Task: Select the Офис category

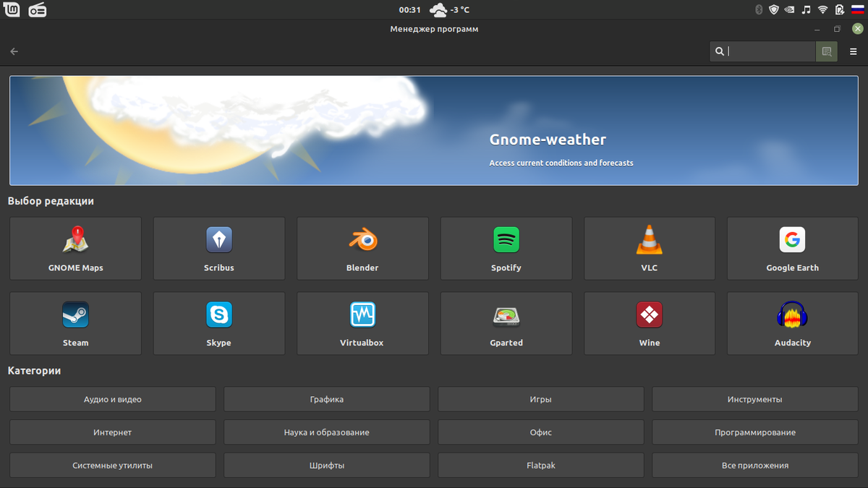Action: coord(540,432)
